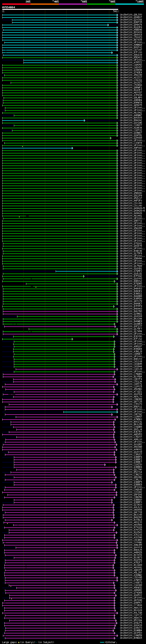Click the green ~80% identity legend segment
Screen dimensions: 146x644
point(101,4)
